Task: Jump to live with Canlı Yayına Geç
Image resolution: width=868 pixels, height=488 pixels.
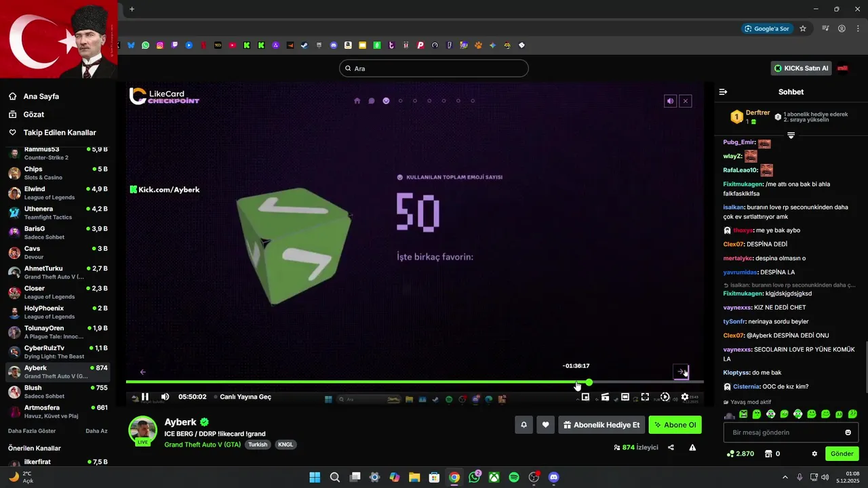Action: point(245,396)
